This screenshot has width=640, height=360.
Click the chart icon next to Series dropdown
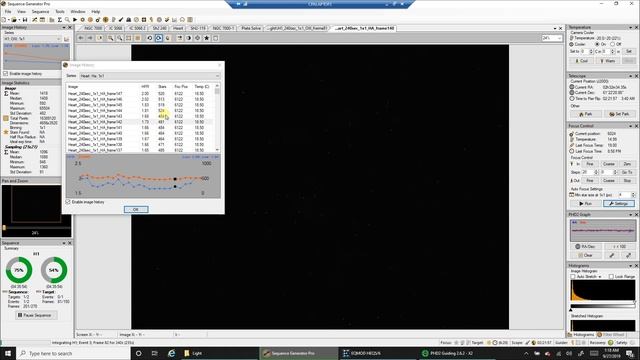pyautogui.click(x=67, y=39)
